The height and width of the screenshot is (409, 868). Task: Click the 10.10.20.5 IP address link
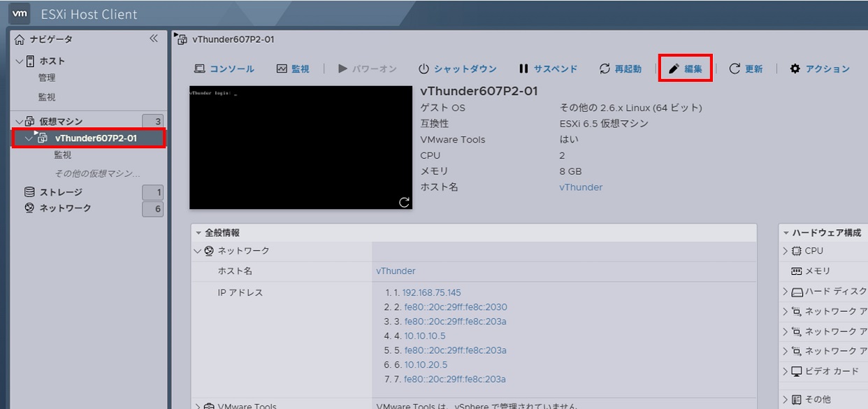click(x=426, y=365)
